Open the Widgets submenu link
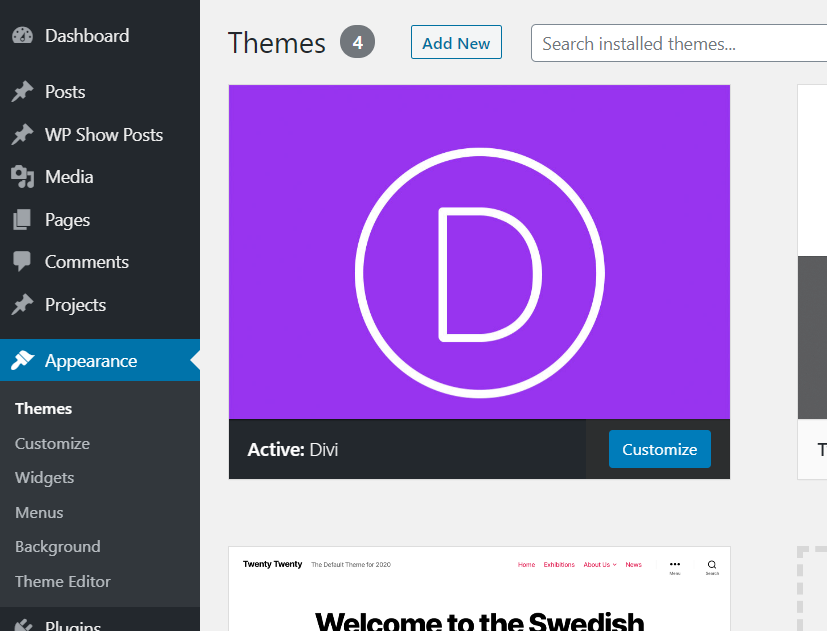Image resolution: width=827 pixels, height=631 pixels. click(x=44, y=478)
